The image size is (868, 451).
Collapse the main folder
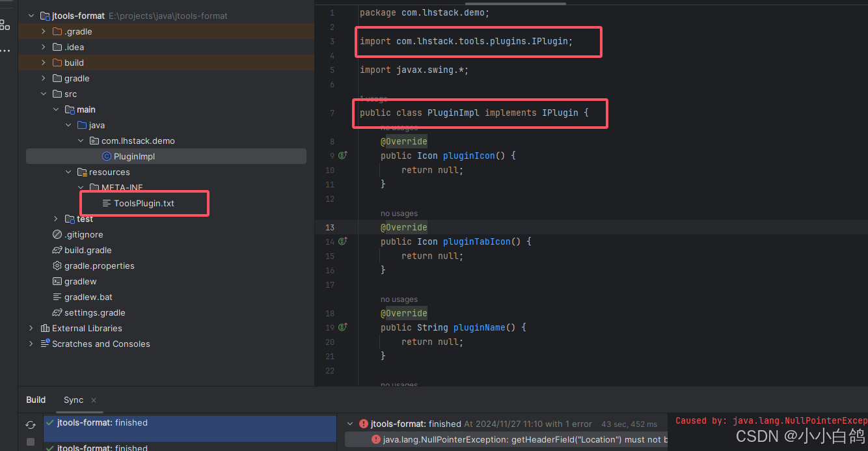click(56, 109)
